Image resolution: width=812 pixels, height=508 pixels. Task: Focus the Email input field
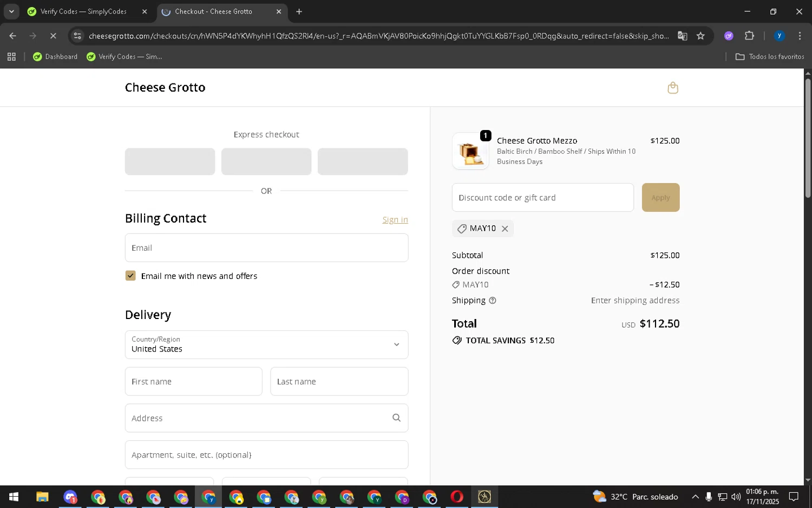tap(266, 248)
